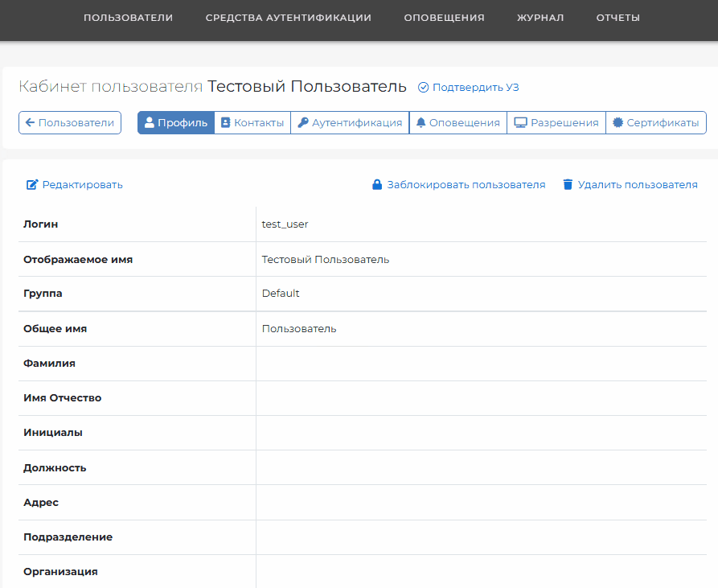Image resolution: width=718 pixels, height=588 pixels.
Task: Click the address book icon on Контакты tab
Action: (x=225, y=122)
